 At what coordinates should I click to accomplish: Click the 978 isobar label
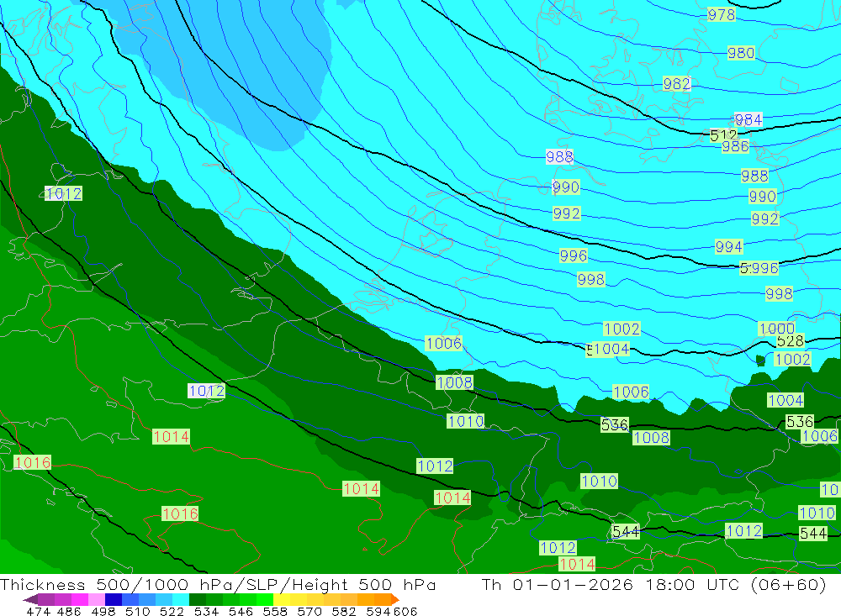(722, 15)
